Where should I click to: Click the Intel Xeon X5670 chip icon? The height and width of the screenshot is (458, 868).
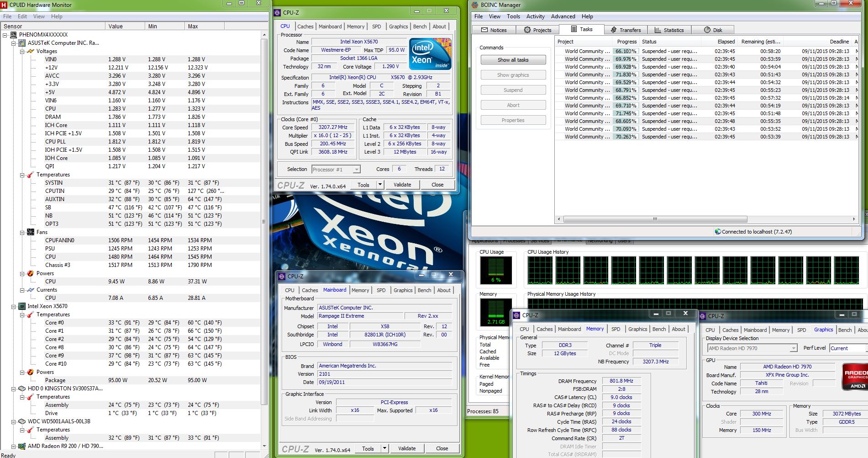point(21,306)
